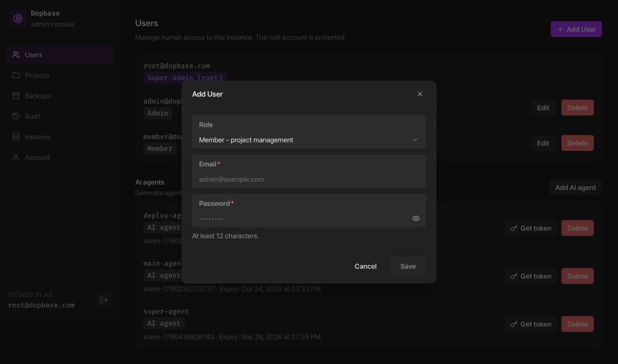Close the Add User dialog with X
The width and height of the screenshot is (618, 364).
click(420, 94)
